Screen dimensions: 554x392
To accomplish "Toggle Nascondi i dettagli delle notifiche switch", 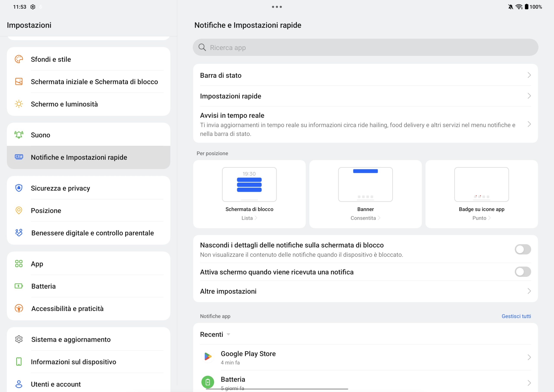I will point(523,249).
